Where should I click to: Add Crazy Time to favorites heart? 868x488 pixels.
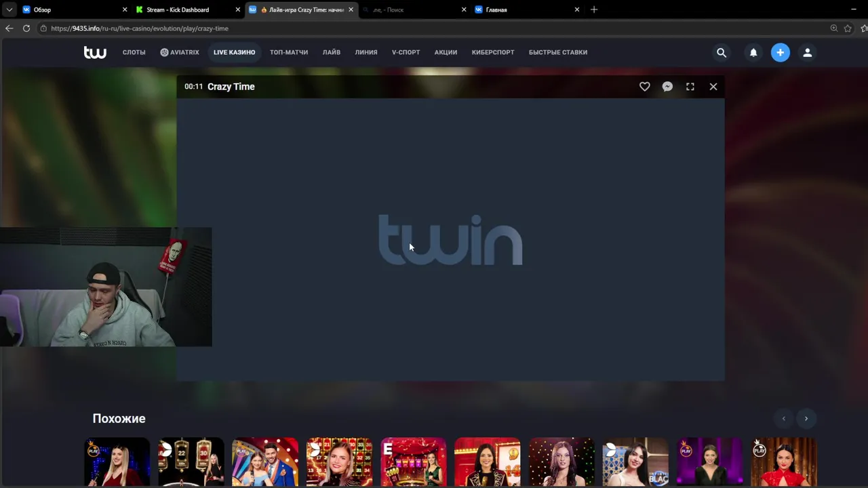pyautogui.click(x=645, y=87)
